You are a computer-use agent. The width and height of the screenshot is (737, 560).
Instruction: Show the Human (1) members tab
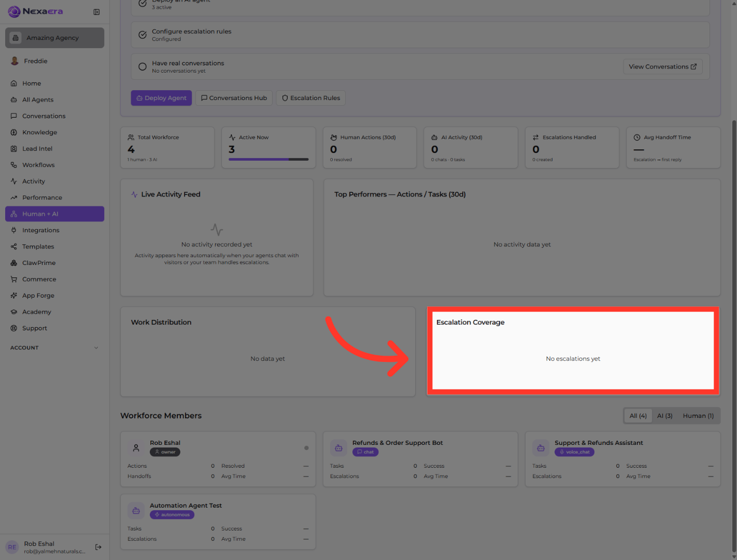[698, 416]
